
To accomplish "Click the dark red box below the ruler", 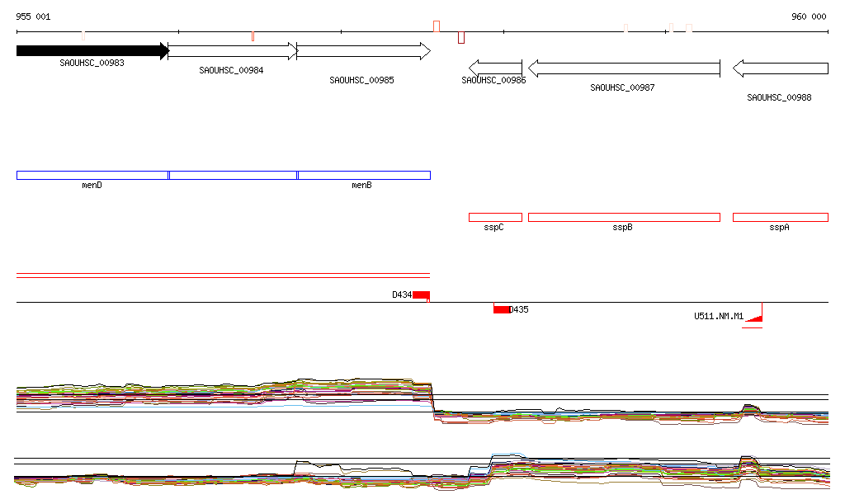I will click(x=461, y=38).
